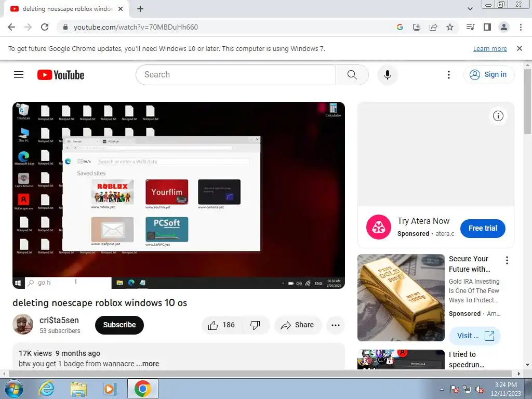This screenshot has width=532, height=399.
Task: Dislike this video
Action: click(255, 325)
